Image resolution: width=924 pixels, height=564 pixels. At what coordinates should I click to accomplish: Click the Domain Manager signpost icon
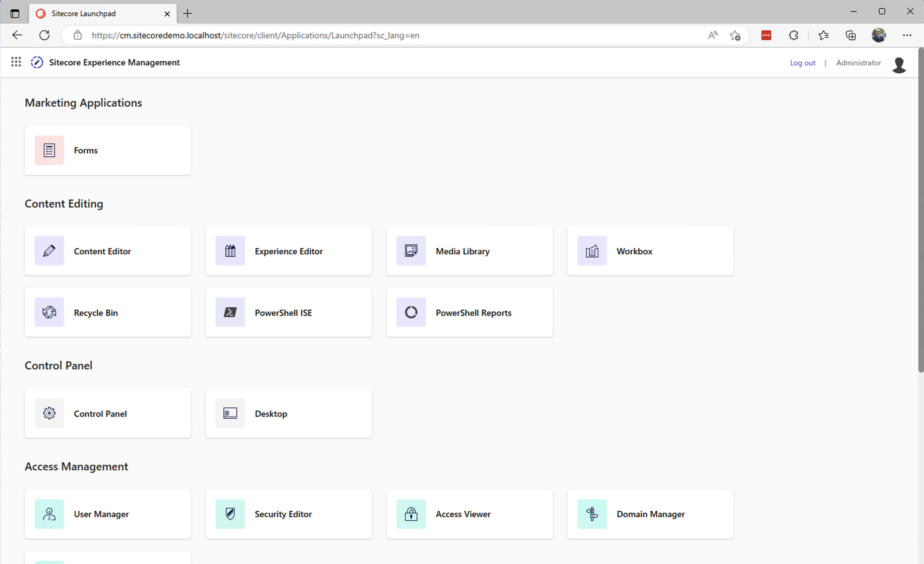(592, 514)
